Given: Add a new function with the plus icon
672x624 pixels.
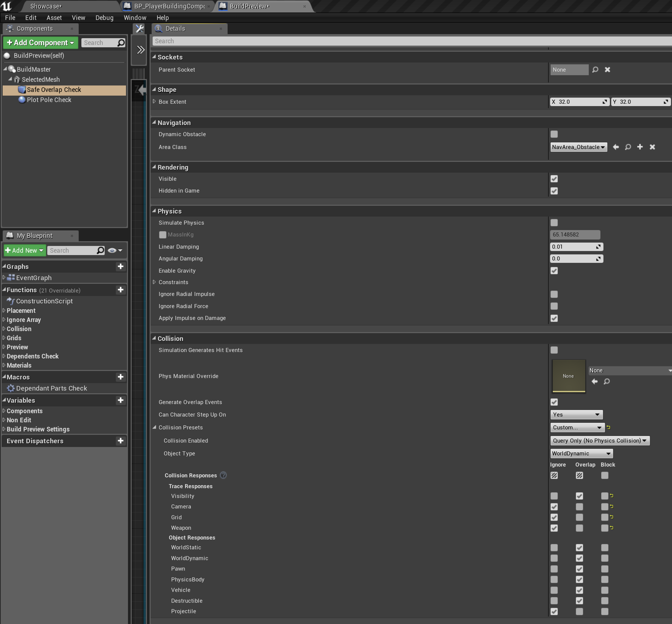Looking at the screenshot, I should (x=121, y=290).
